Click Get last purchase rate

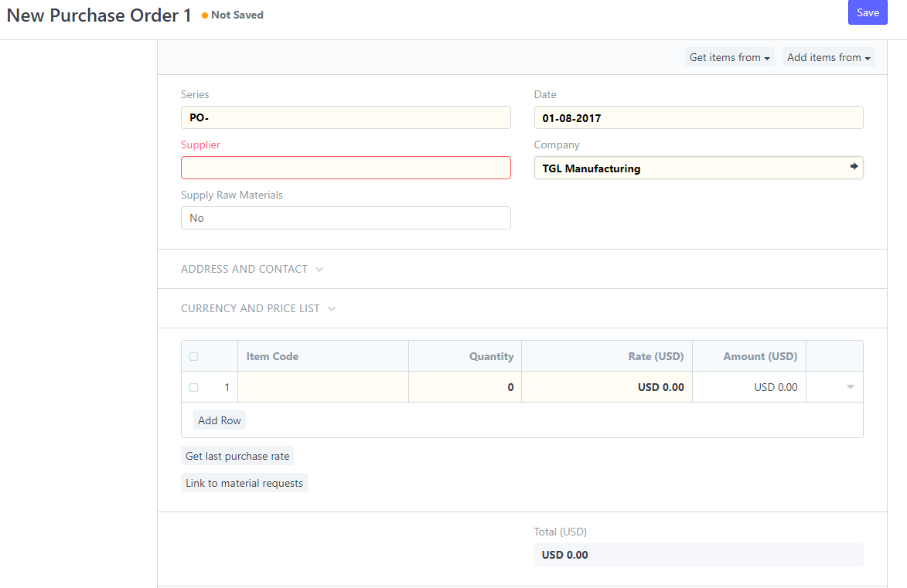[237, 456]
